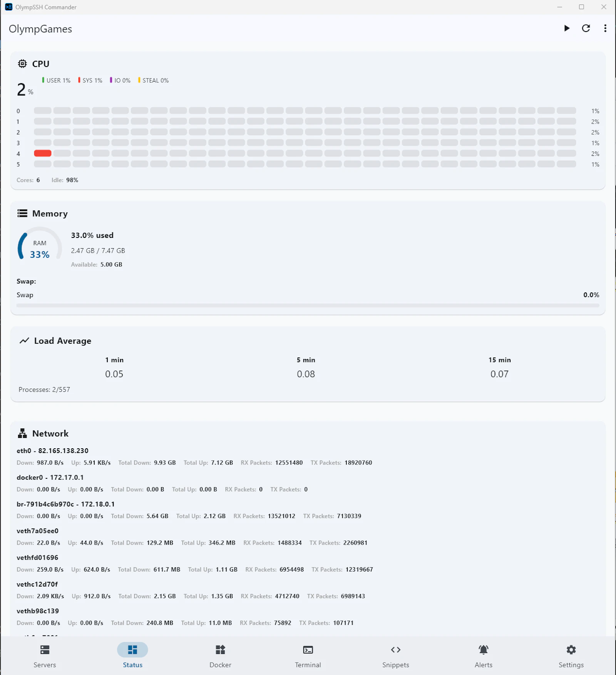Go to the Snippets tab label
616x675 pixels.
pyautogui.click(x=396, y=665)
